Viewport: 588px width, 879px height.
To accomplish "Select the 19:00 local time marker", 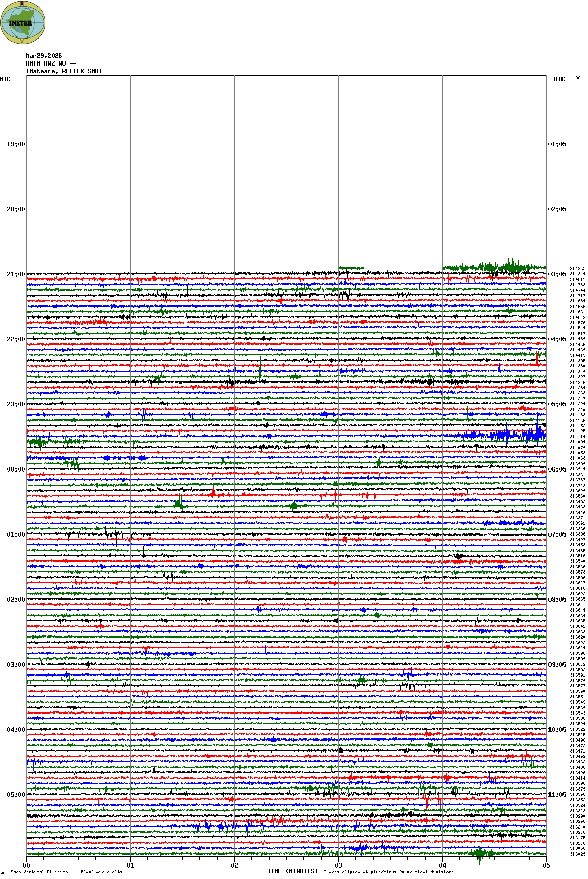I will (16, 144).
